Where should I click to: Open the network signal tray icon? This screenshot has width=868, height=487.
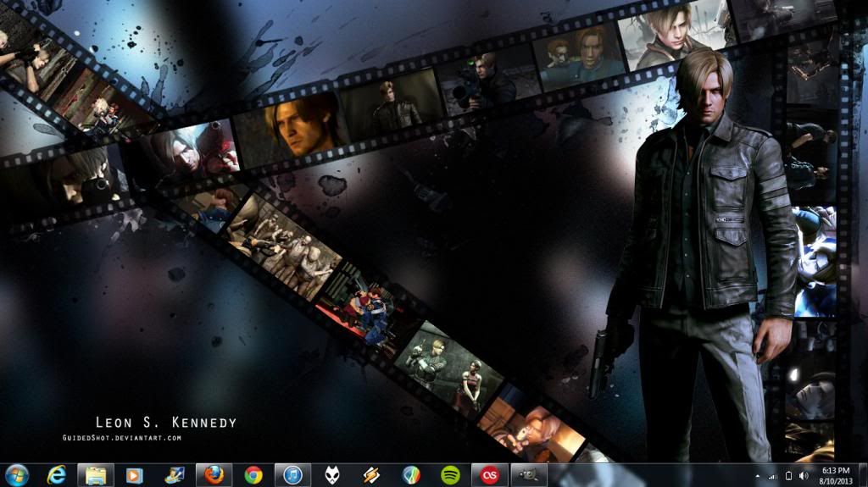point(773,476)
